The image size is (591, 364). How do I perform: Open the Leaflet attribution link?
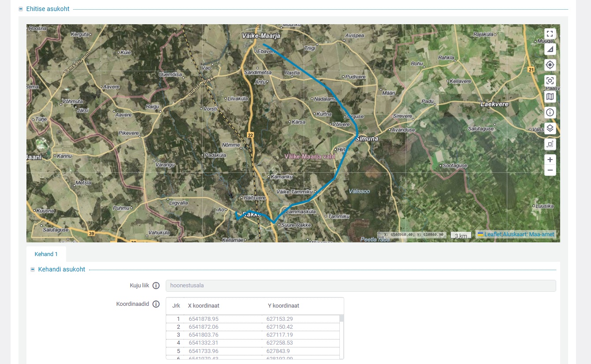(492, 234)
